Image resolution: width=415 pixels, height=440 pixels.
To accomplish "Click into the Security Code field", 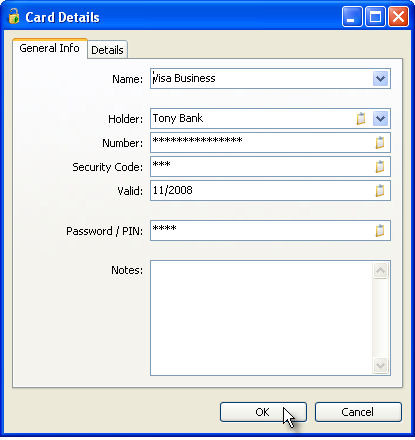I will (262, 167).
